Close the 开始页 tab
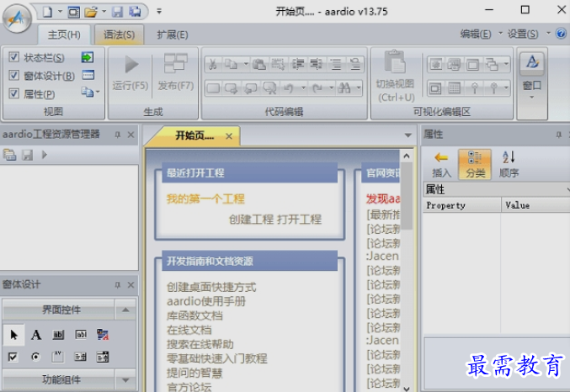 tap(229, 136)
